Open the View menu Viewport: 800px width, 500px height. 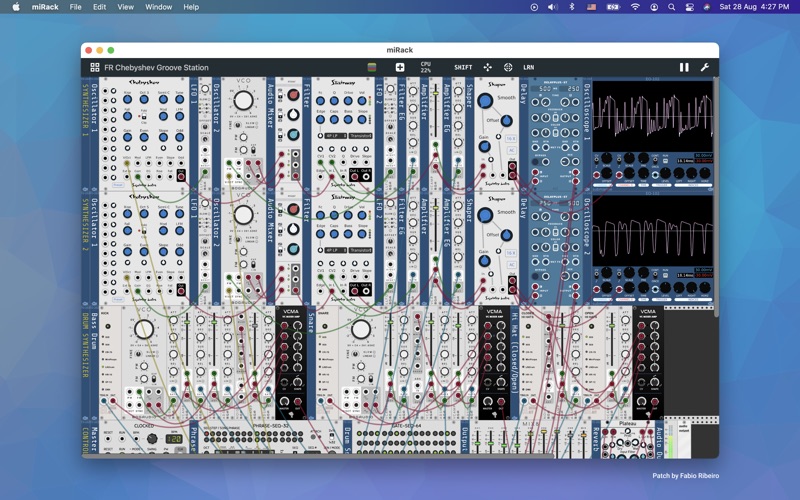(126, 7)
